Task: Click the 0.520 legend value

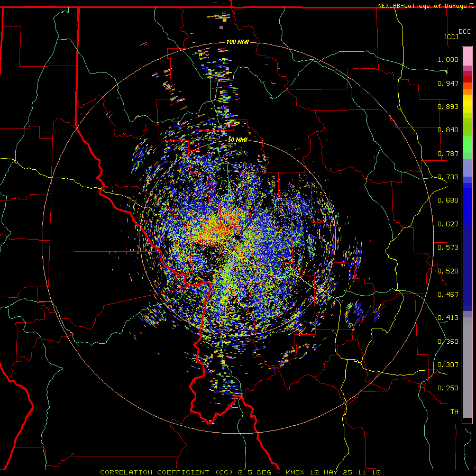Action: click(448, 271)
